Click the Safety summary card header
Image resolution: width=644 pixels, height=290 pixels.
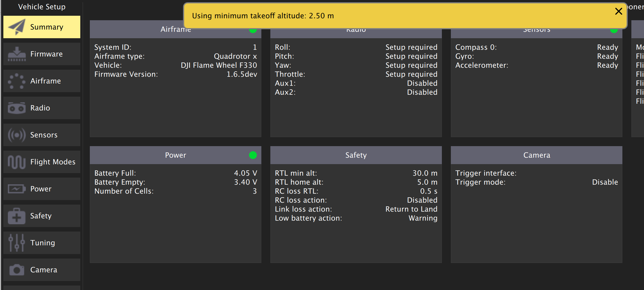coord(356,155)
